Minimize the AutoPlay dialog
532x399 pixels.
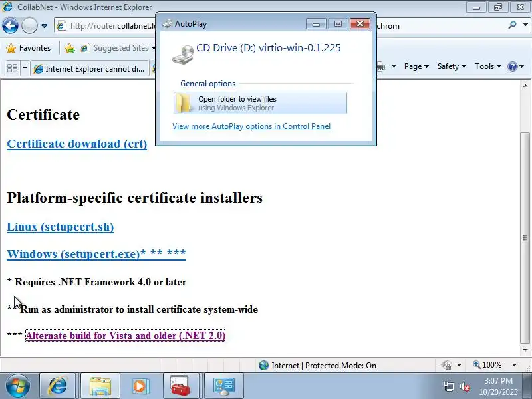316,24
